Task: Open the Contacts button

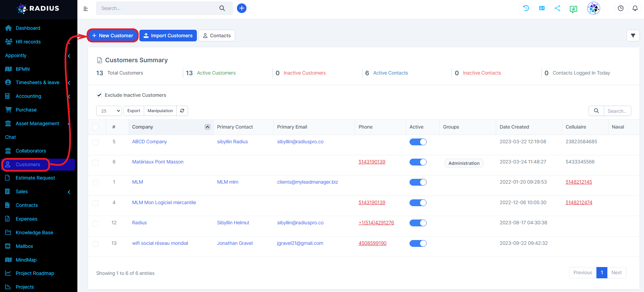Action: click(217, 36)
